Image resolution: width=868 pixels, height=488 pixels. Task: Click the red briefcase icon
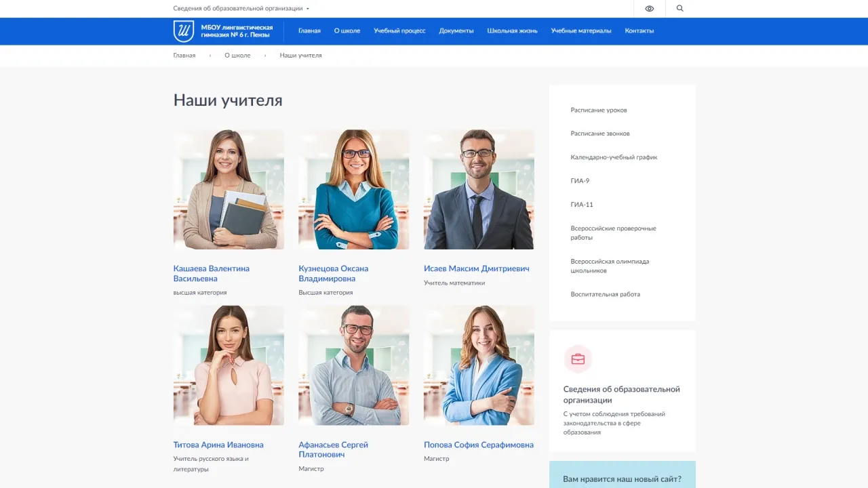[x=578, y=359]
